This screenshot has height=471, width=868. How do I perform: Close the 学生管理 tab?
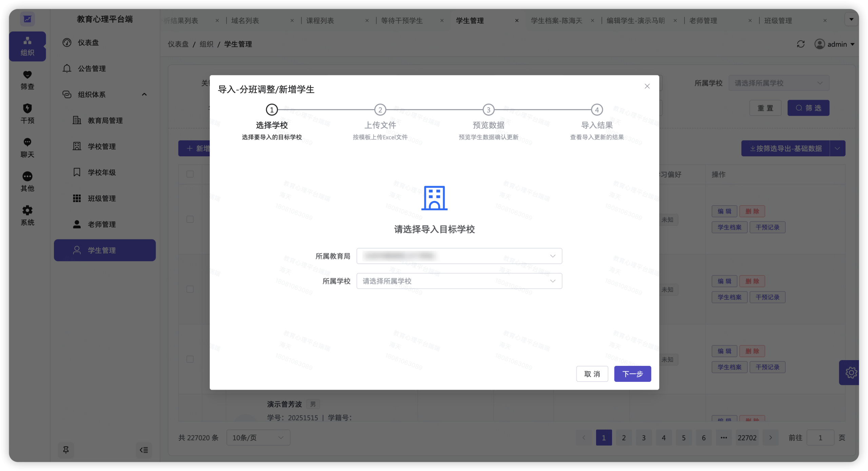pos(516,21)
